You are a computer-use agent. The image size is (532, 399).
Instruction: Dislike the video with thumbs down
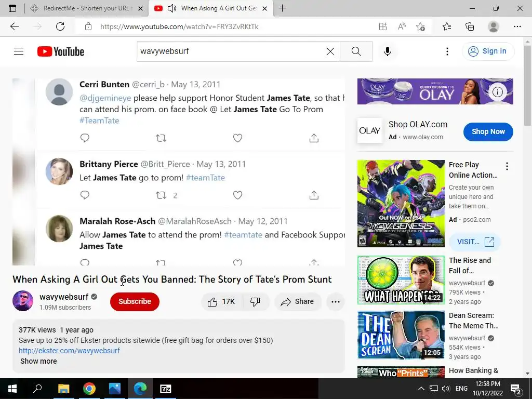click(256, 302)
